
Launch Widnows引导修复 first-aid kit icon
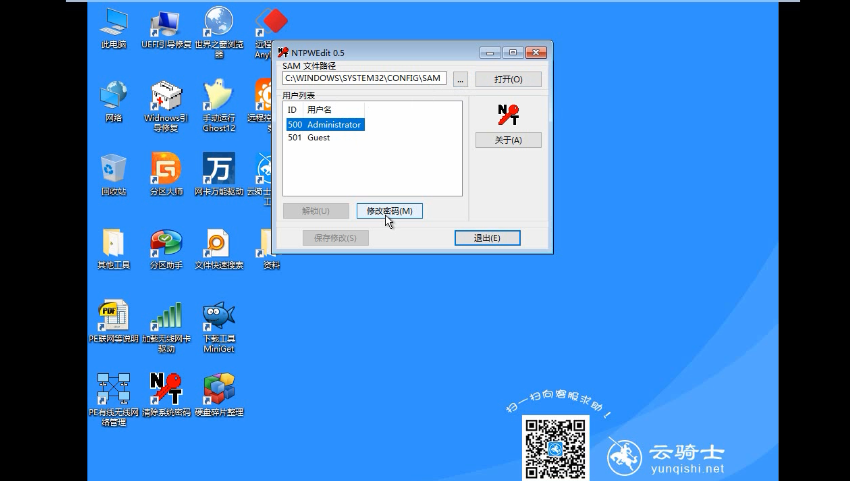pos(166,106)
